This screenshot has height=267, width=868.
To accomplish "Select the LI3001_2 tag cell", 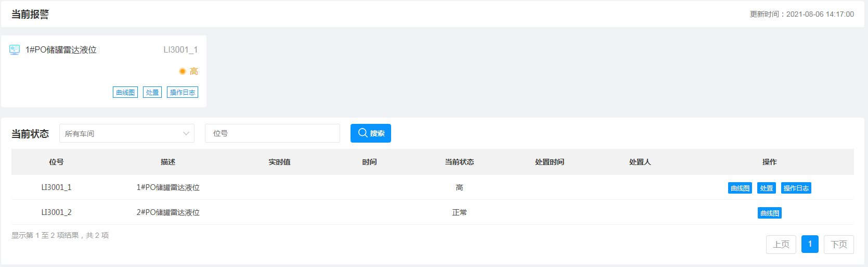I will [x=56, y=212].
